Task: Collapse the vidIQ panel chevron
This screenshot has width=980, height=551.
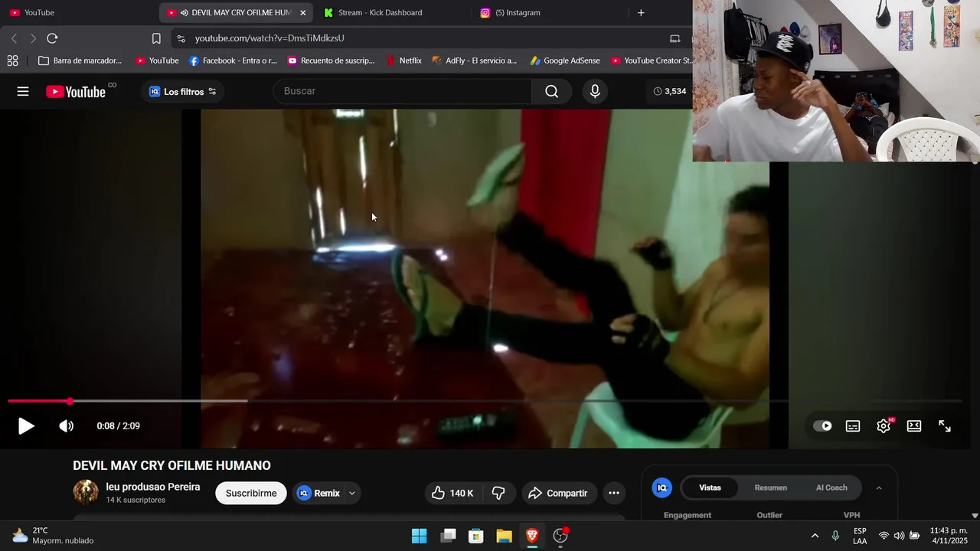Action: [x=879, y=487]
